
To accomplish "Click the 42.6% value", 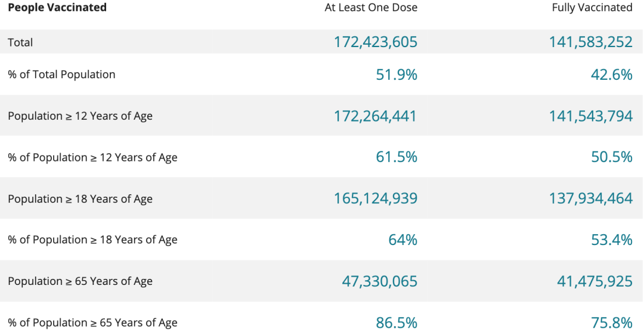I will click(x=612, y=75).
